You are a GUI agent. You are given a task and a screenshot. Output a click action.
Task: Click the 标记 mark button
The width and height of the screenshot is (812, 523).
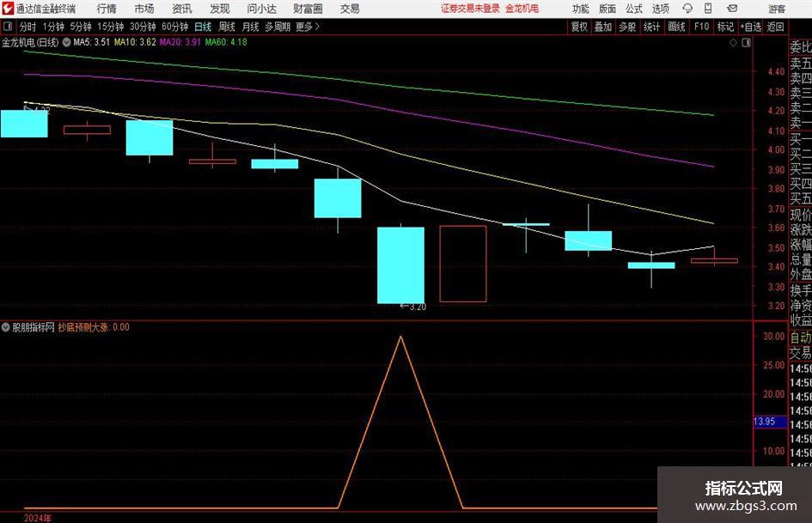pyautogui.click(x=725, y=27)
